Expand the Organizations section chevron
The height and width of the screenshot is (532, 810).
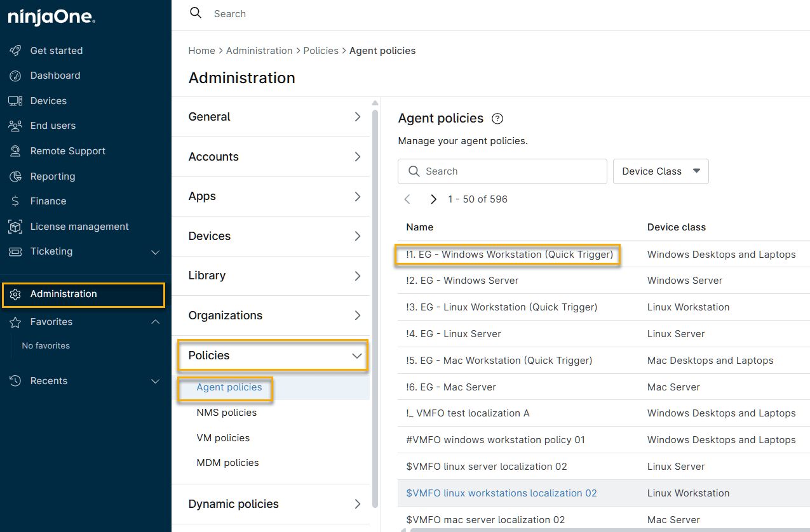pyautogui.click(x=357, y=316)
